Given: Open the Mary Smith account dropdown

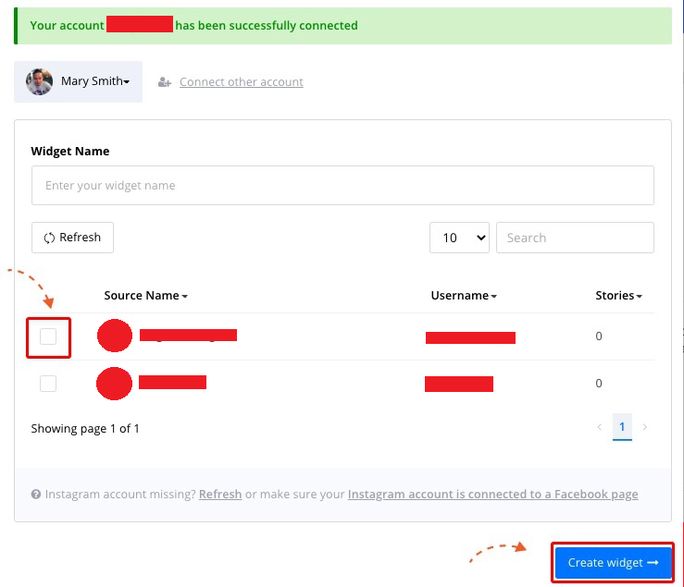Looking at the screenshot, I should point(95,82).
